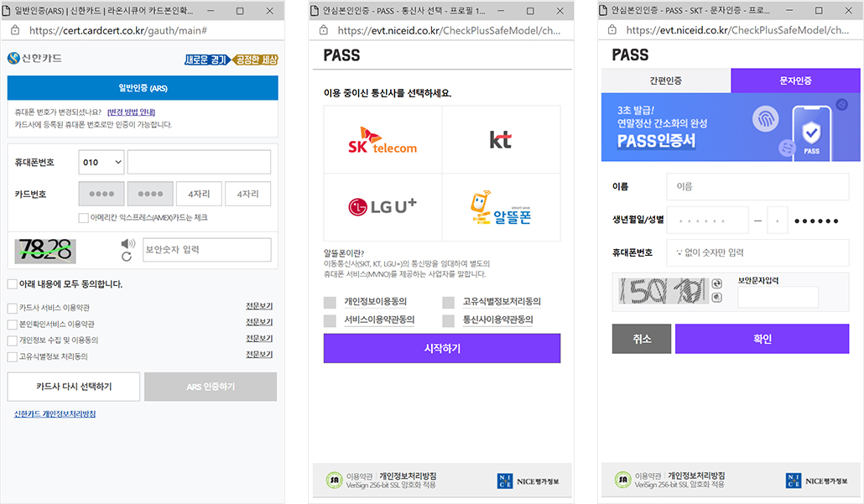Click VeriSign seal icon in SKT SMS window
Viewport: 864px width, 504px height.
coord(622,481)
